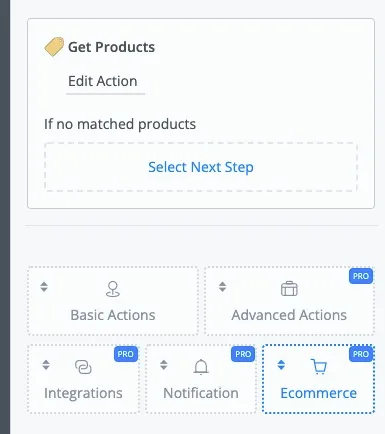Select the Get Products step title
385x434 pixels.
[111, 47]
